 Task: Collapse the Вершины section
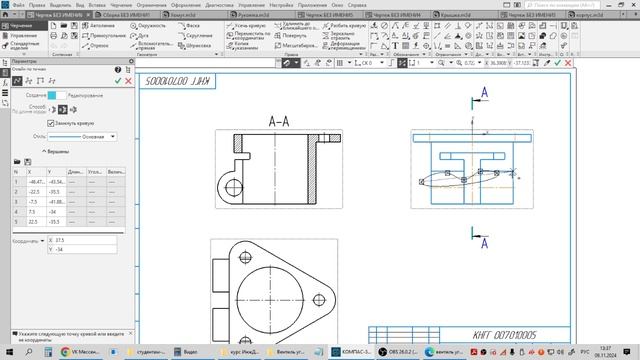[56, 151]
